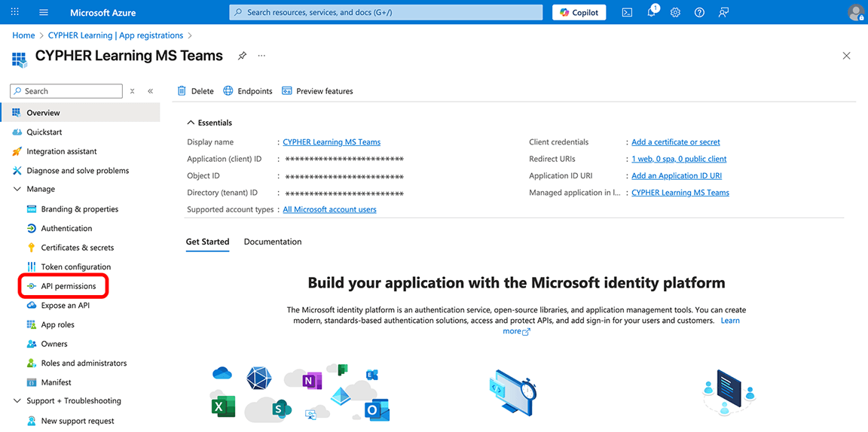Open the feedback icon in top bar

click(x=723, y=12)
